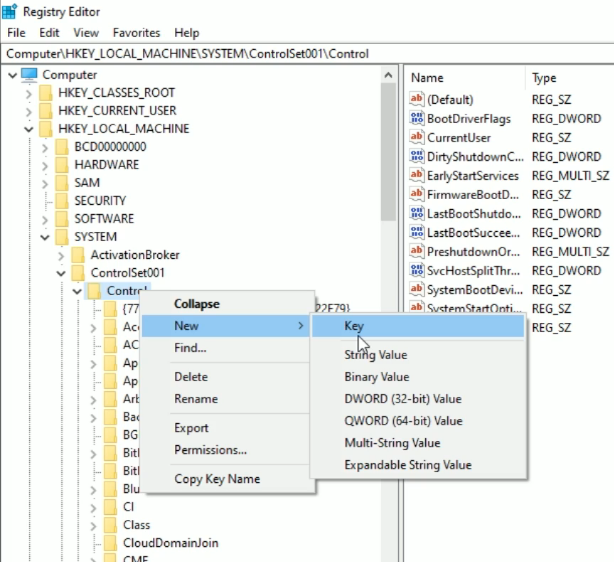Collapse the HKEY_LOCAL_MACHINE hive
Viewport: 614px width, 562px height.
pos(29,129)
